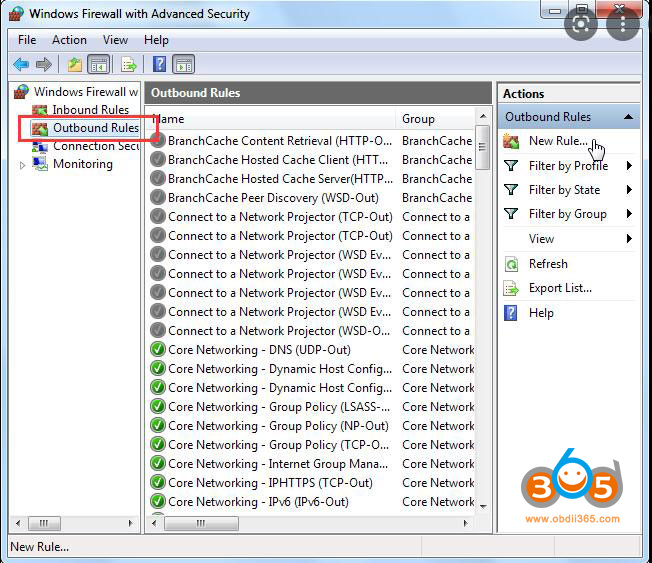652x563 pixels.
Task: Click New Rule... in the Actions pane
Action: 558,142
